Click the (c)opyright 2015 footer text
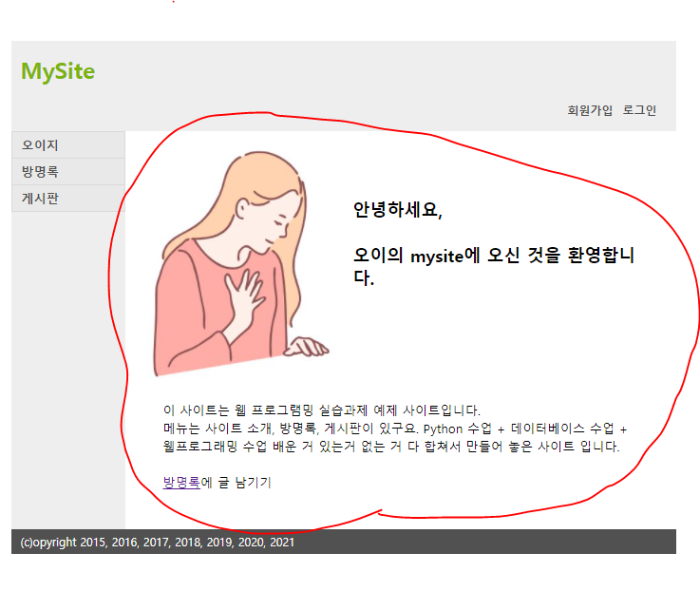The width and height of the screenshot is (700, 591). (157, 543)
